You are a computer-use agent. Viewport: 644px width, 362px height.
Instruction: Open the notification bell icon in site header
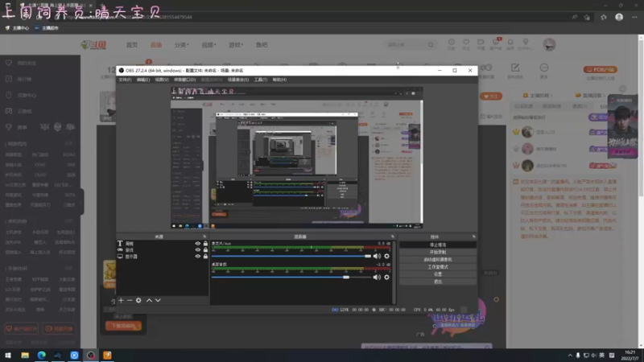(510, 44)
